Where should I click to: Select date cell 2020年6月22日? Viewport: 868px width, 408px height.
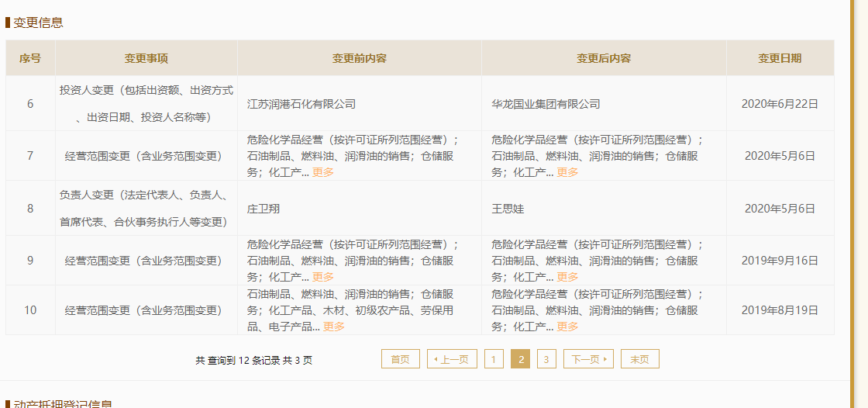point(780,104)
